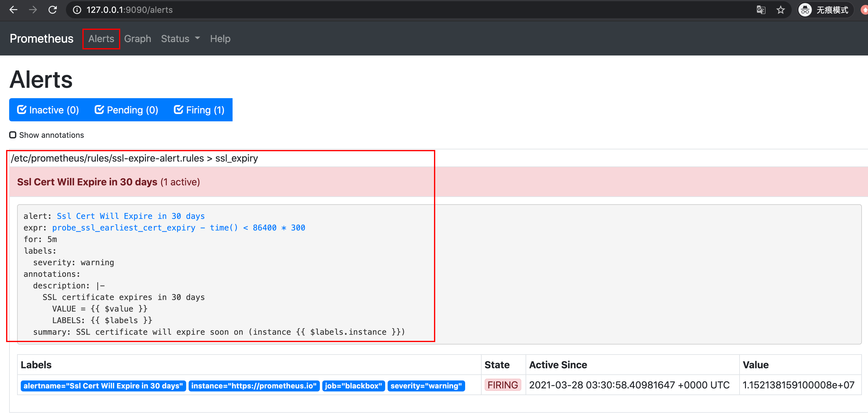This screenshot has height=414, width=868.
Task: Reload the page with refresh icon
Action: tap(52, 10)
